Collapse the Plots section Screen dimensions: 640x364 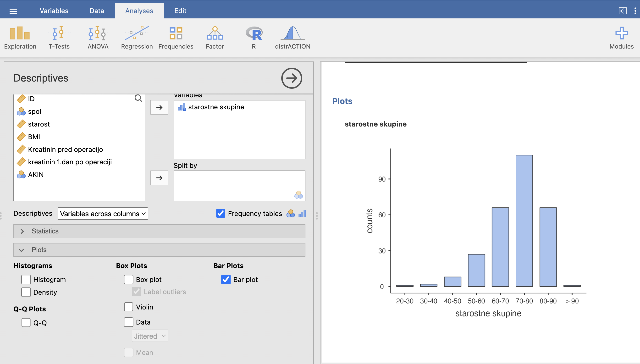(x=159, y=250)
